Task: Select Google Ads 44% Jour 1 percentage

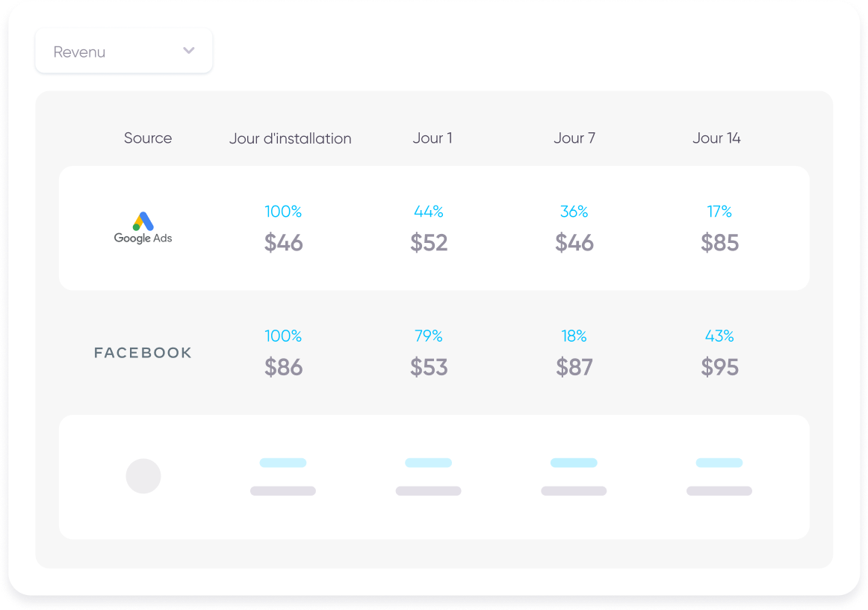Action: point(429,212)
